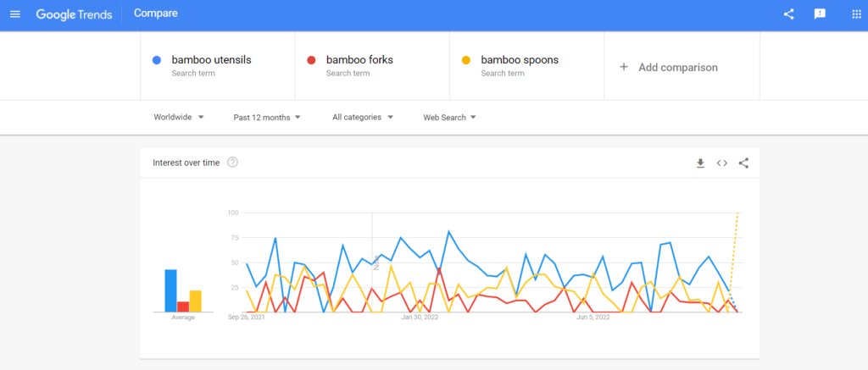Open the Past 12 months dropdown
The width and height of the screenshot is (868, 370).
click(x=267, y=117)
